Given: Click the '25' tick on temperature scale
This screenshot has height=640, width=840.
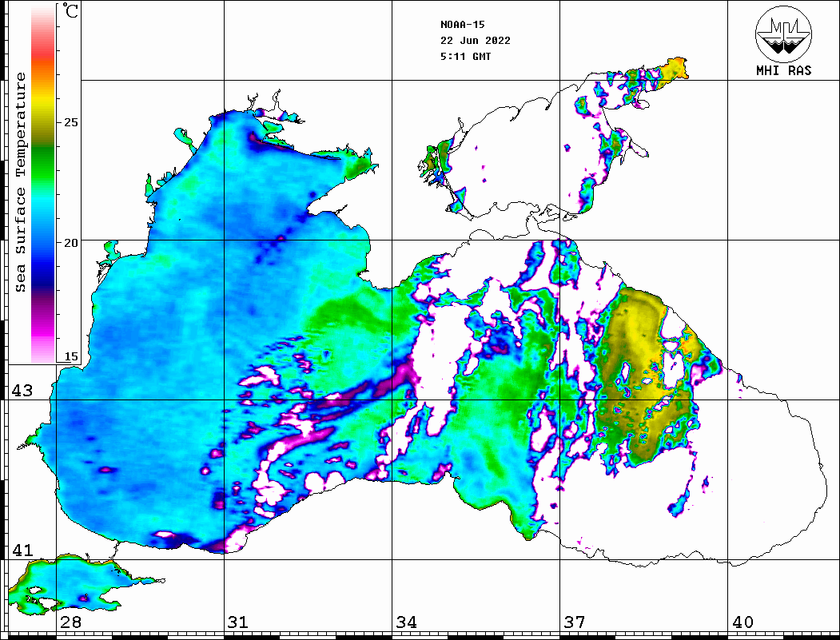Looking at the screenshot, I should (x=70, y=122).
